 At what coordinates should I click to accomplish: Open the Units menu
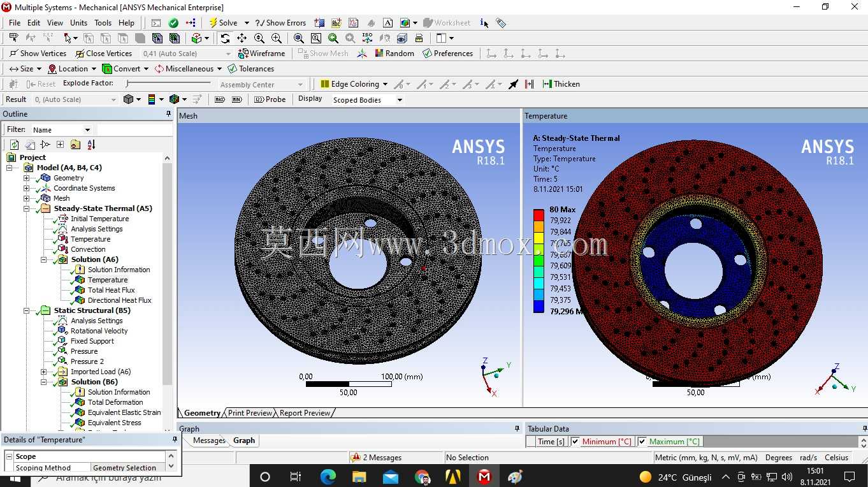(78, 23)
